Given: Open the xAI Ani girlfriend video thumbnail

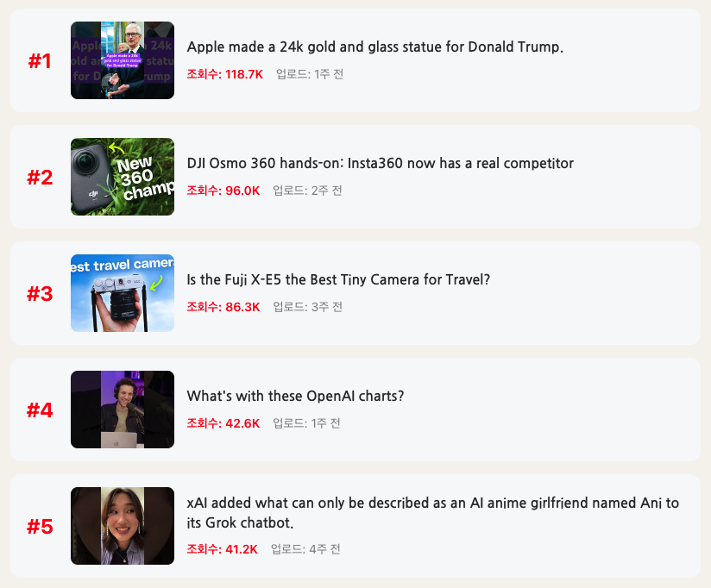Looking at the screenshot, I should 123,526.
